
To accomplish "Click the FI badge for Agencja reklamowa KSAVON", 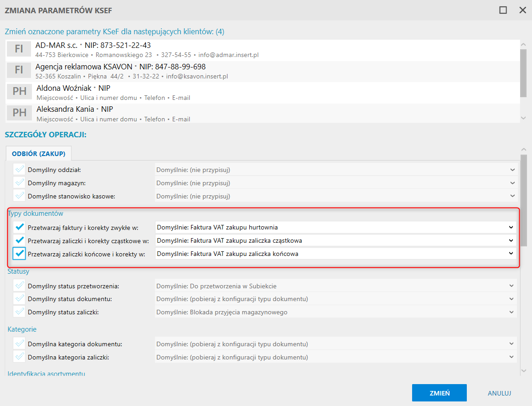I will [19, 70].
